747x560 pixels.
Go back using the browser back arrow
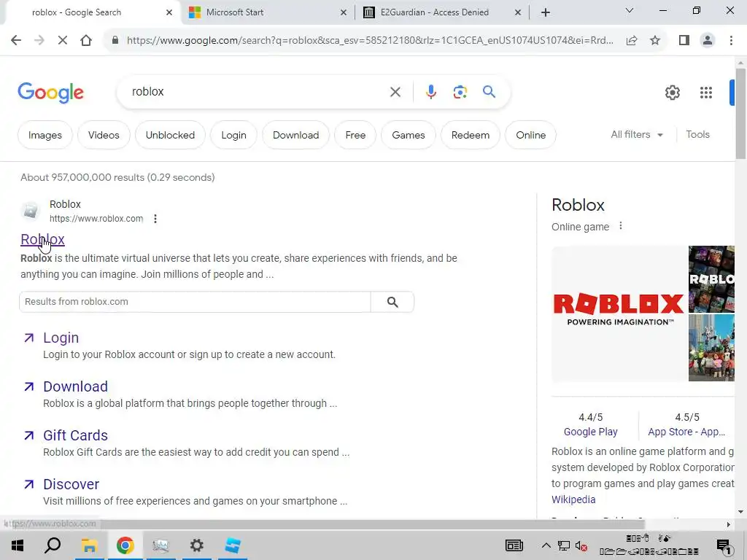(x=16, y=41)
